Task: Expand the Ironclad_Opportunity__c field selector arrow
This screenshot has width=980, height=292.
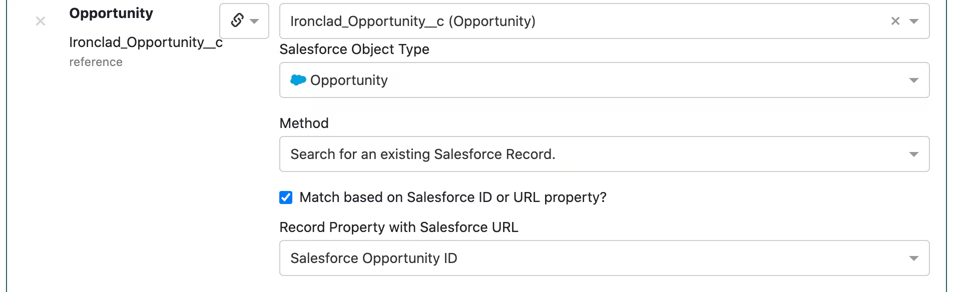Action: (x=914, y=21)
